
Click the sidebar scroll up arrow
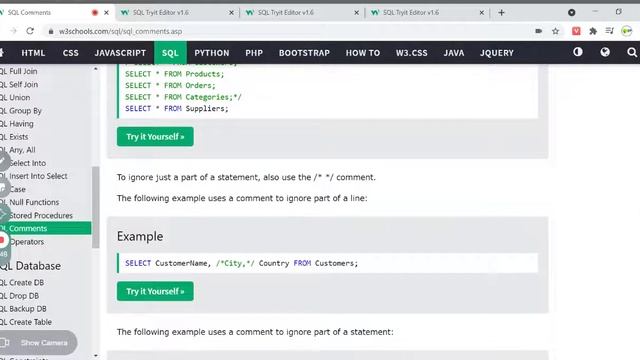point(96,69)
